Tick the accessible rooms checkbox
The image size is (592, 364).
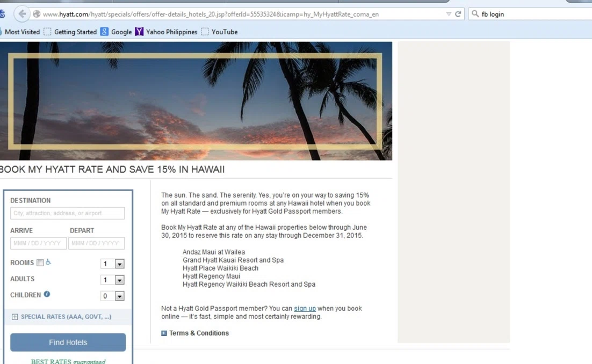point(40,263)
